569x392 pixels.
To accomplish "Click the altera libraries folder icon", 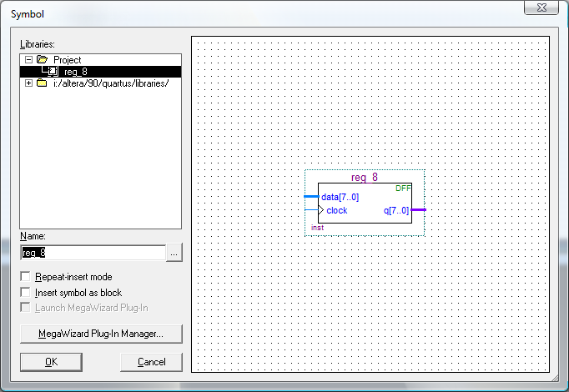I will tap(42, 83).
